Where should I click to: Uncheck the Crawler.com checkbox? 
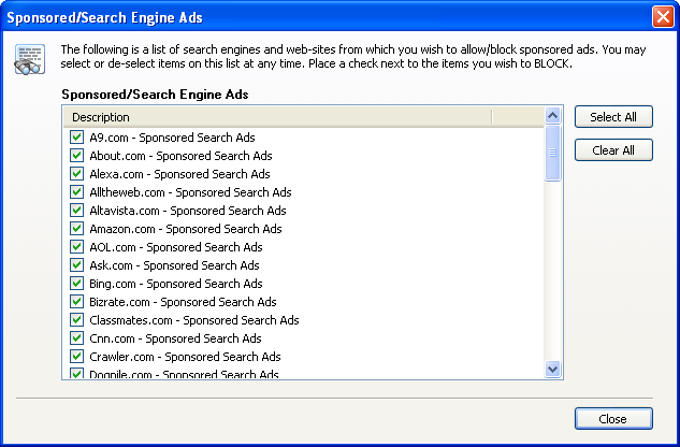(x=77, y=356)
